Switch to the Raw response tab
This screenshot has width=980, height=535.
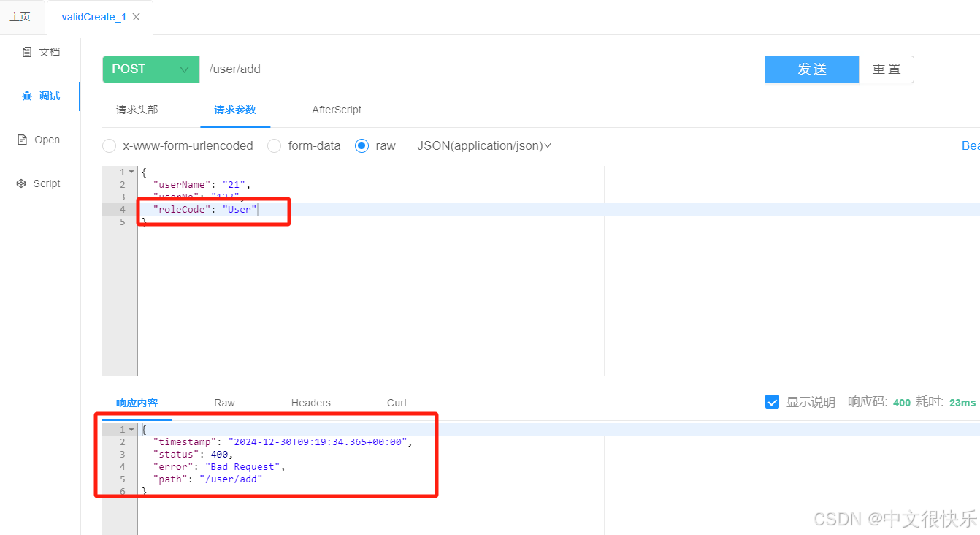pyautogui.click(x=225, y=403)
